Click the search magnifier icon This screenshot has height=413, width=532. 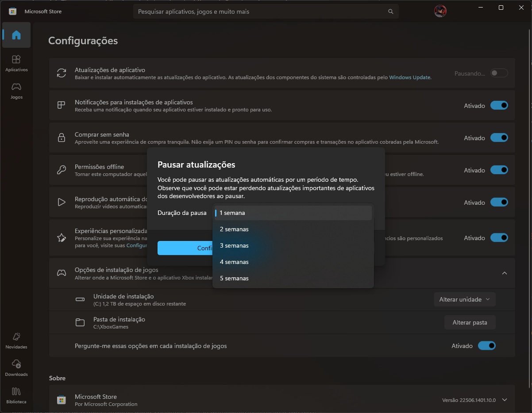(390, 11)
